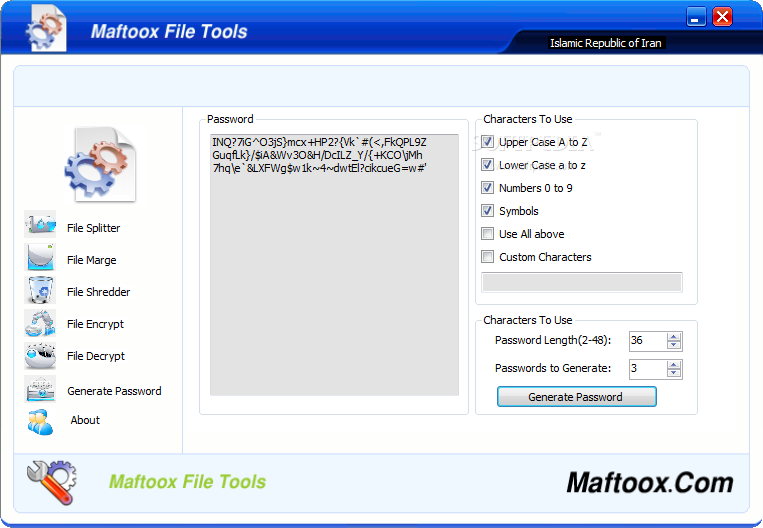Decrease Password Length with down arrow
The height and width of the screenshot is (528, 763).
tap(674, 345)
